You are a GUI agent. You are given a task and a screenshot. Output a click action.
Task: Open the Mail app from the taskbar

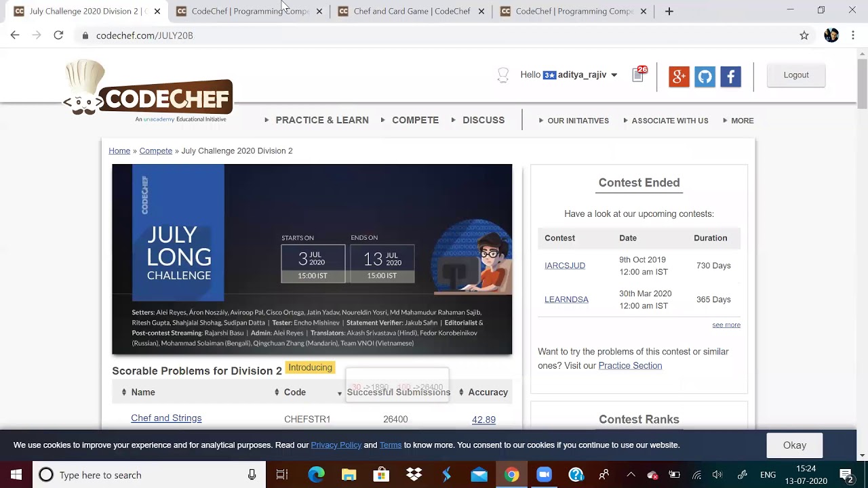[479, 475]
